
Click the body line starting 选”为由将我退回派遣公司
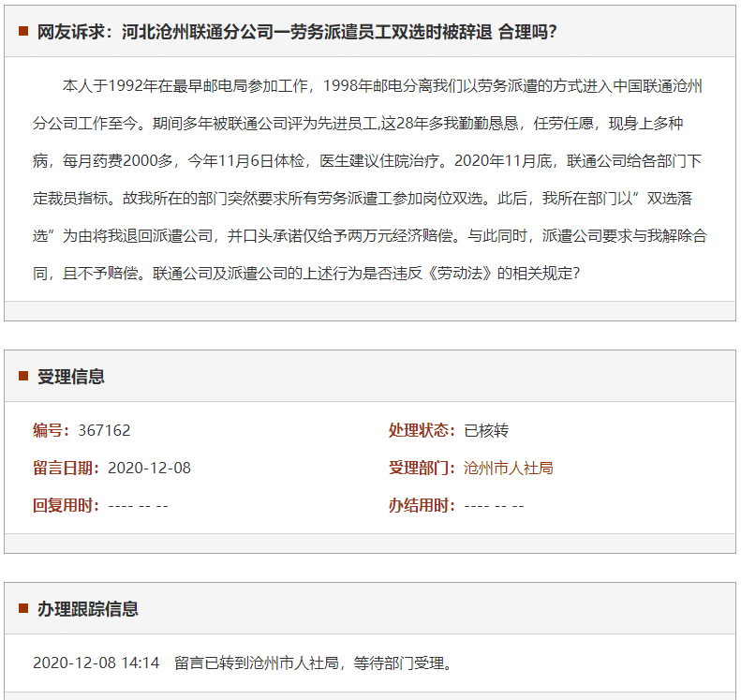click(x=369, y=235)
